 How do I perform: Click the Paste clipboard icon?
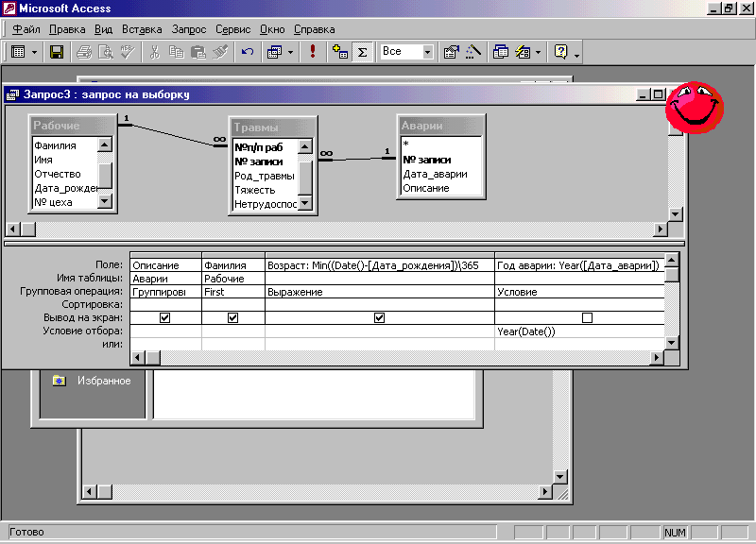pos(198,52)
